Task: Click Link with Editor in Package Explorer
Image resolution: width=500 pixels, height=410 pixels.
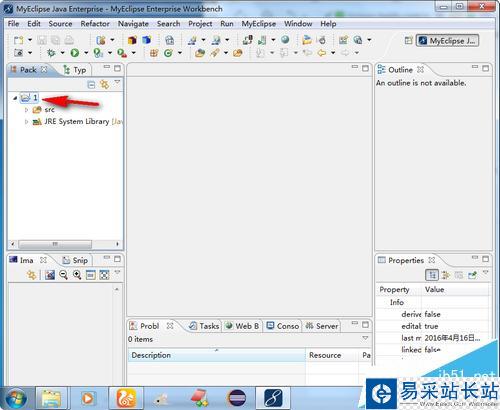Action: (x=104, y=84)
